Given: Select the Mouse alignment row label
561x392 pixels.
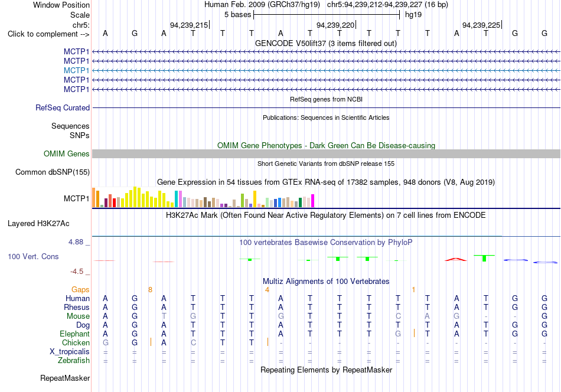Looking at the screenshot, I should click(x=78, y=316).
